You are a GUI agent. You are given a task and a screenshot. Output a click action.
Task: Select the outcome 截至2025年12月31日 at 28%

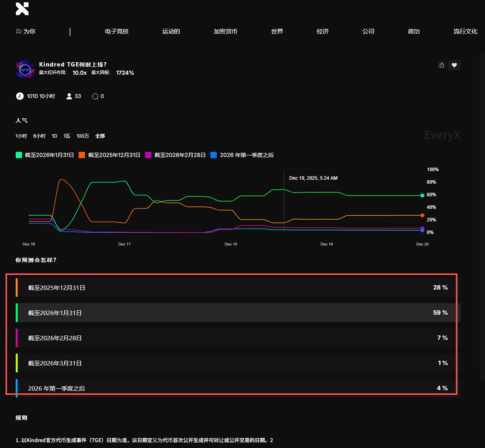[x=238, y=288]
